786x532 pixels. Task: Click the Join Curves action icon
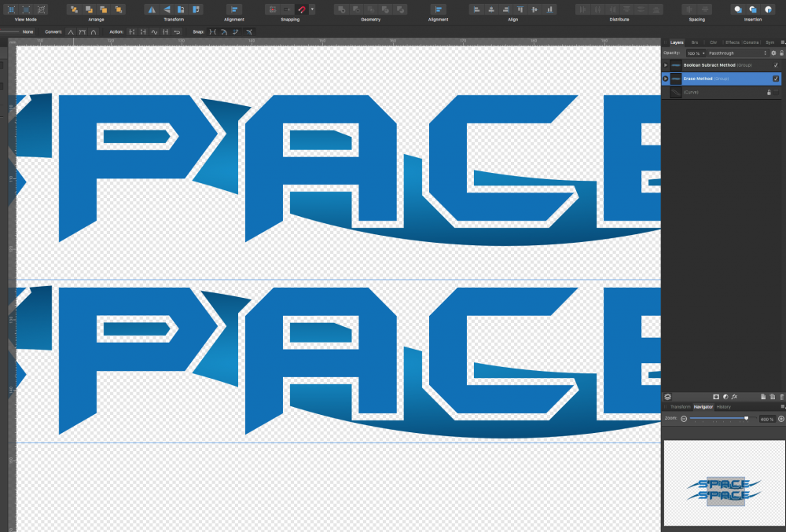tap(166, 32)
